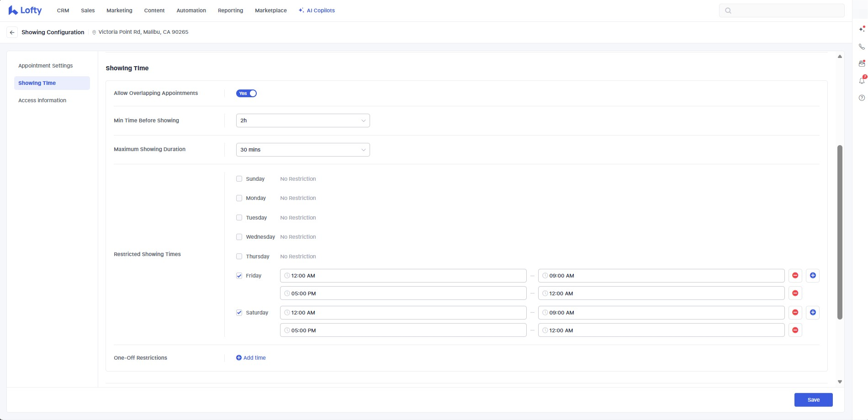Click the vertical scrollbar thumb
Viewport: 868px width, 420px height.
coord(840,232)
